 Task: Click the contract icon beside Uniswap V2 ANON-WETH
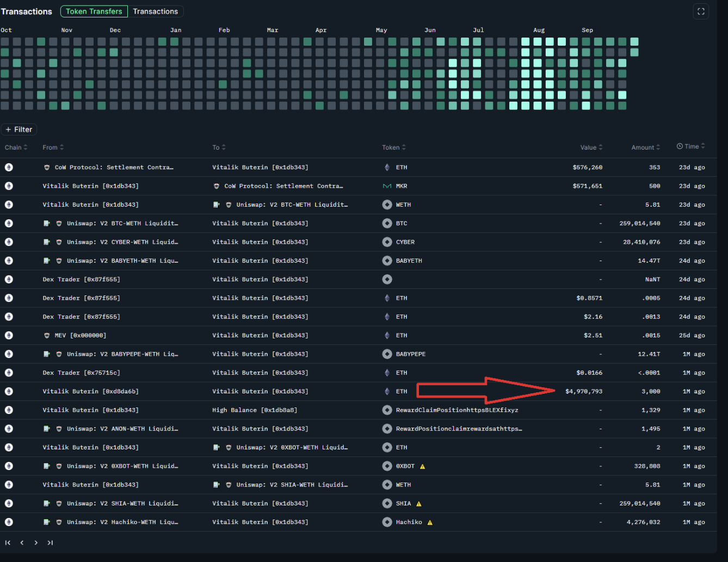pos(47,429)
